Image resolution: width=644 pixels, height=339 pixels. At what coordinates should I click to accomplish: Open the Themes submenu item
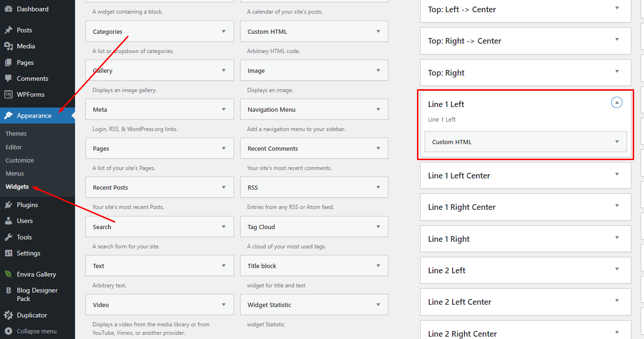(x=16, y=133)
